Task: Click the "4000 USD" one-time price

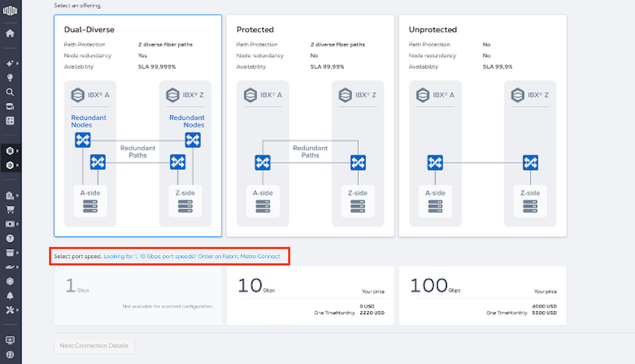Action: coord(544,306)
